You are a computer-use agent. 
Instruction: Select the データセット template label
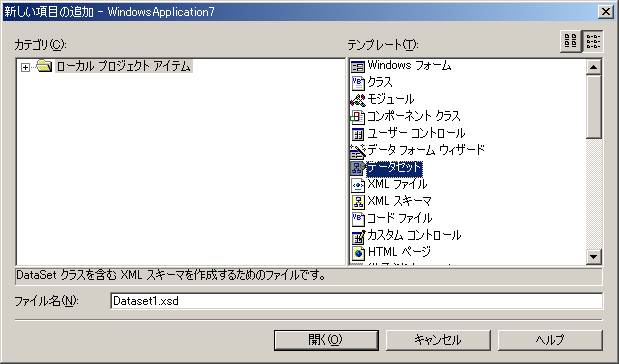[x=394, y=168]
